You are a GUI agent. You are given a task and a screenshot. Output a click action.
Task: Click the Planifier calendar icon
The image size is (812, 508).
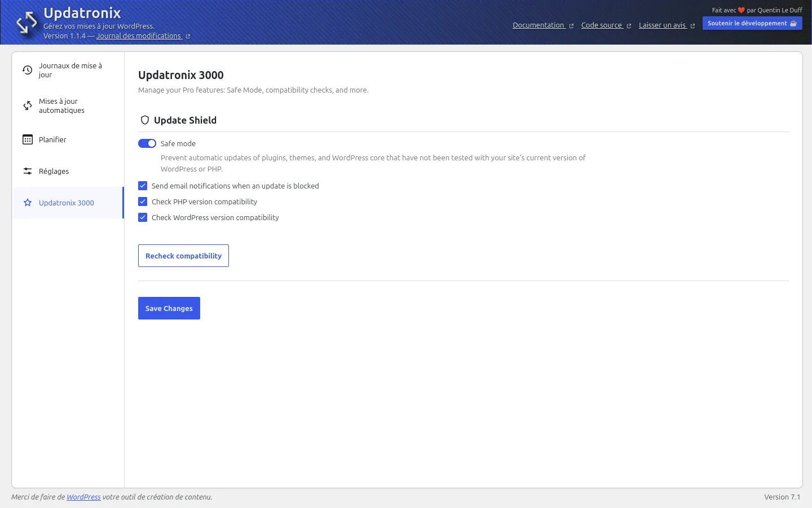click(x=28, y=139)
